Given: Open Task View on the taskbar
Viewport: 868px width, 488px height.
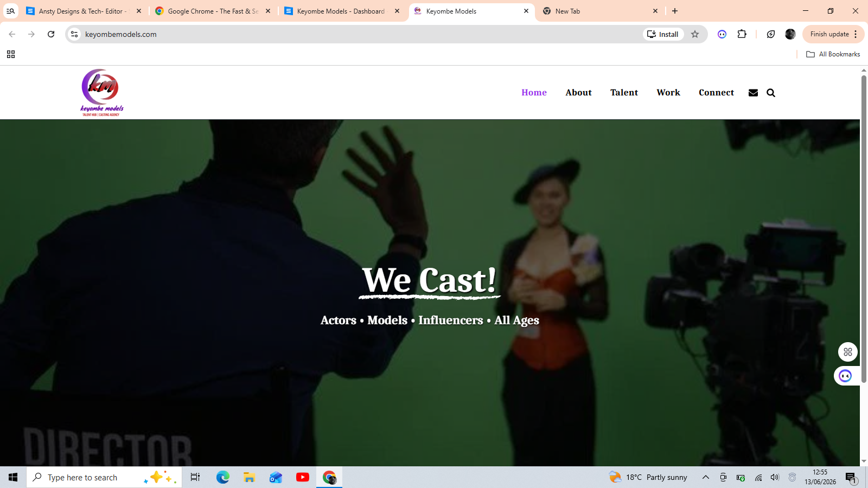Looking at the screenshot, I should 195,477.
